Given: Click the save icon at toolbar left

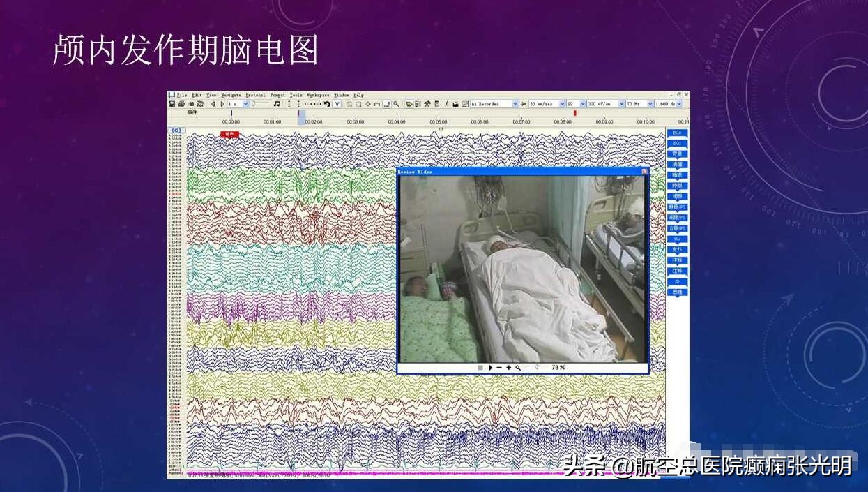Looking at the screenshot, I should [x=172, y=103].
